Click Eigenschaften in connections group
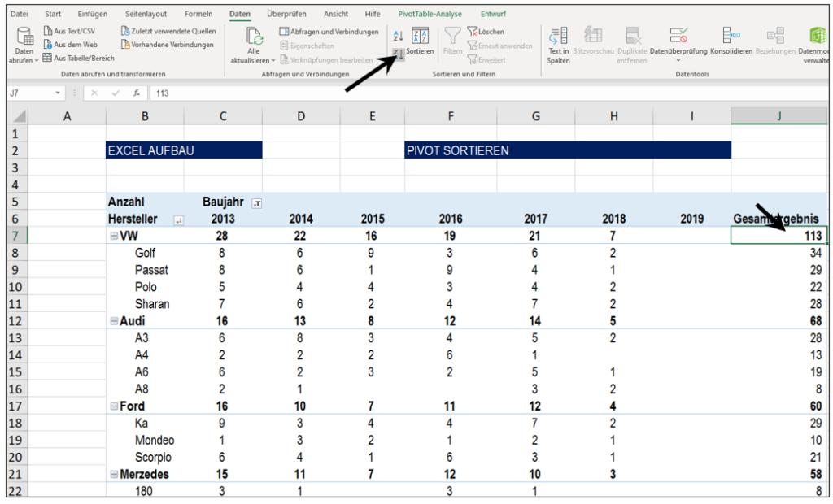Viewport: 833px width, 504px height. [307, 46]
